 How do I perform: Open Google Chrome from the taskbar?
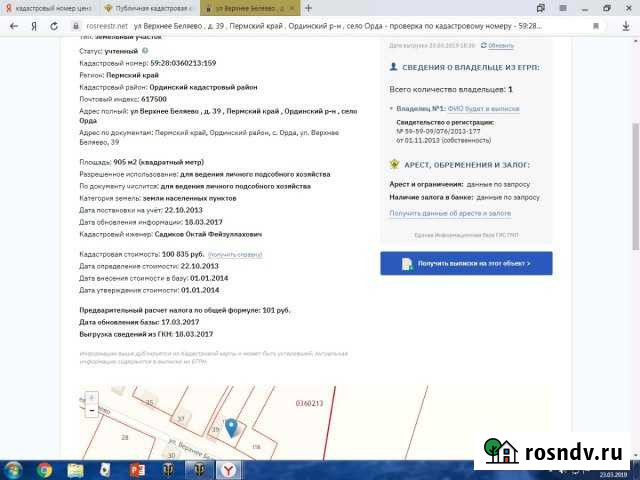pyautogui.click(x=44, y=470)
